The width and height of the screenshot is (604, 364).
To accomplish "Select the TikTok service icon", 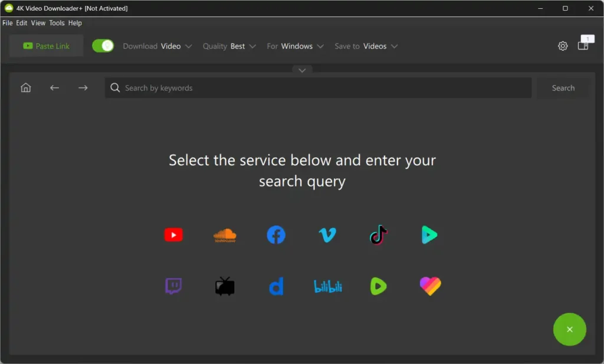I will (378, 235).
